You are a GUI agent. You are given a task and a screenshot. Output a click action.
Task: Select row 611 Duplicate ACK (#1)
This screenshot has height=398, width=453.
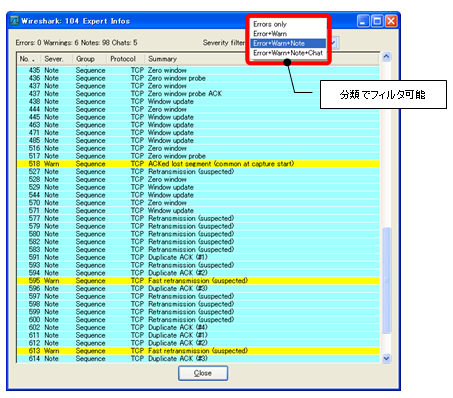pos(198,335)
